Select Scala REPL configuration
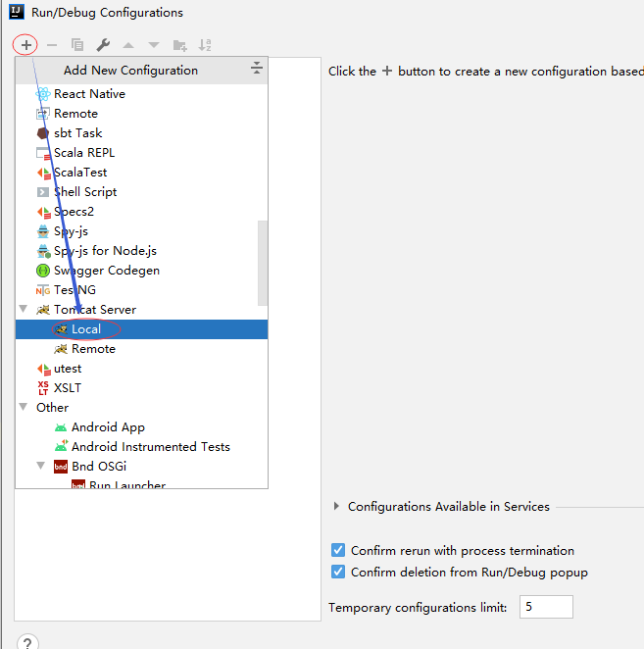This screenshot has width=644, height=649. [x=141, y=153]
